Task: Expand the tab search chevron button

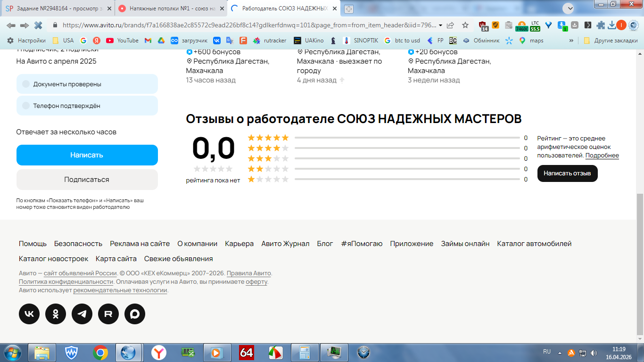Action: click(568, 8)
